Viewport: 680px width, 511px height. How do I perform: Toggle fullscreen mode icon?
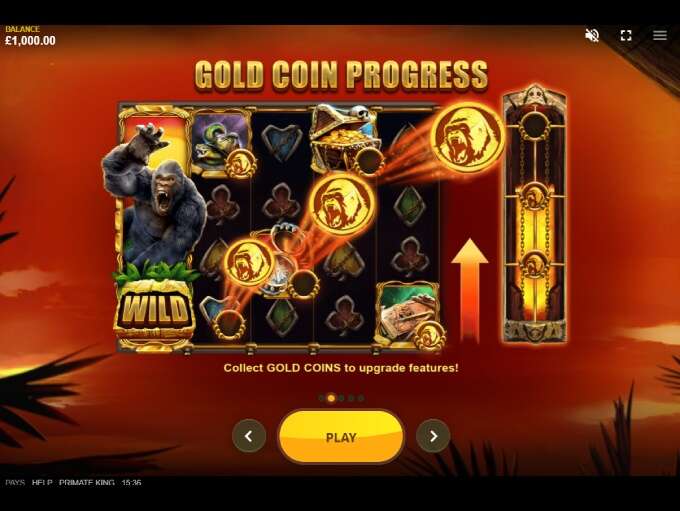click(x=626, y=35)
